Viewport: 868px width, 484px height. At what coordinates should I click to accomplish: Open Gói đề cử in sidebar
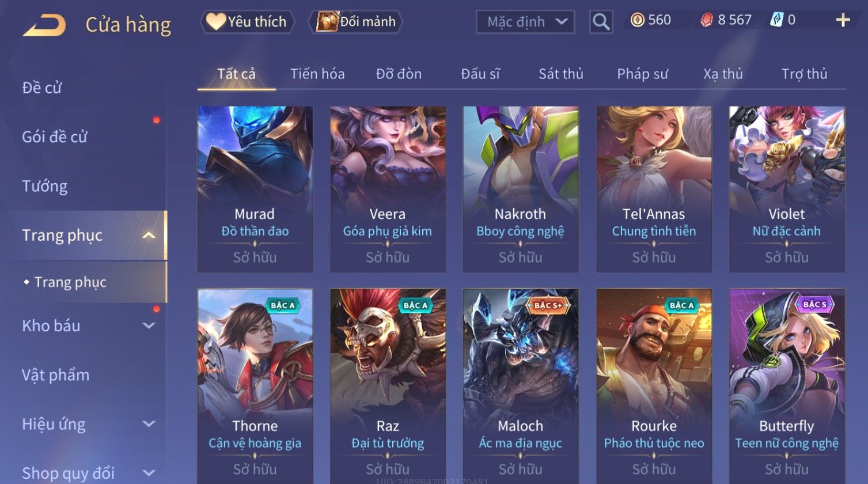point(55,137)
